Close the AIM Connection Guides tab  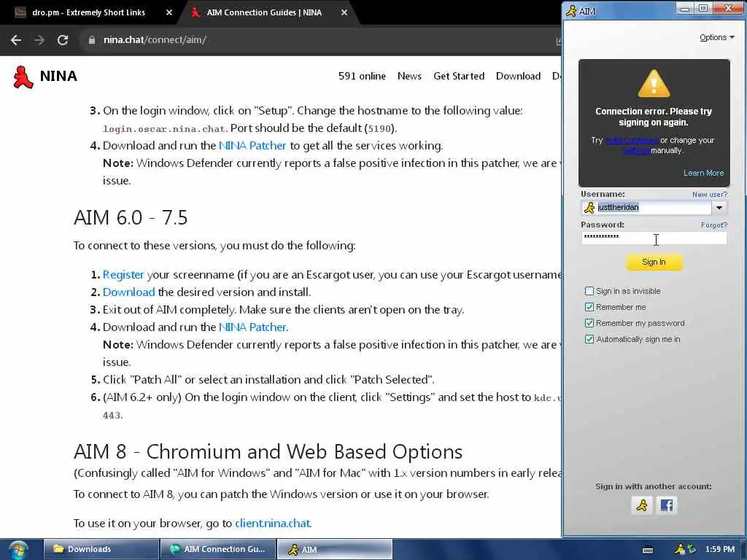click(344, 13)
